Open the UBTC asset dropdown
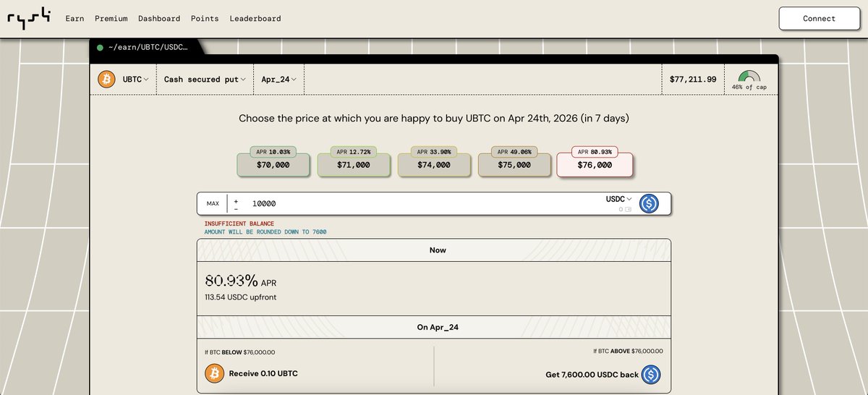The height and width of the screenshot is (395, 868). pyautogui.click(x=136, y=80)
